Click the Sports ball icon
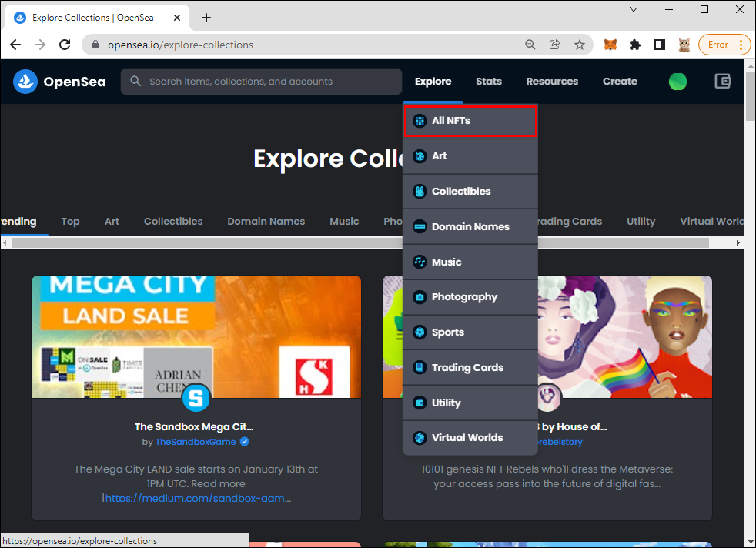Screen dimensions: 756x548 point(420,332)
